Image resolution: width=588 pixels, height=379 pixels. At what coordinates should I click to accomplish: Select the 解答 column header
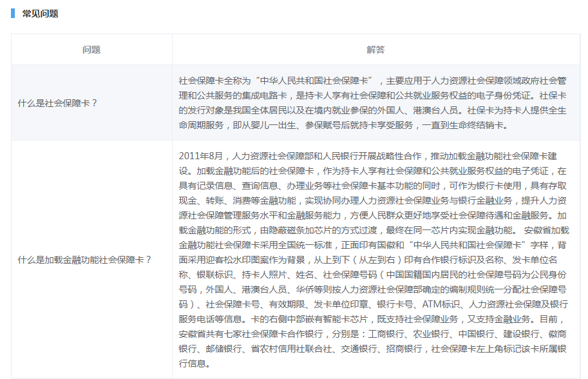(375, 50)
